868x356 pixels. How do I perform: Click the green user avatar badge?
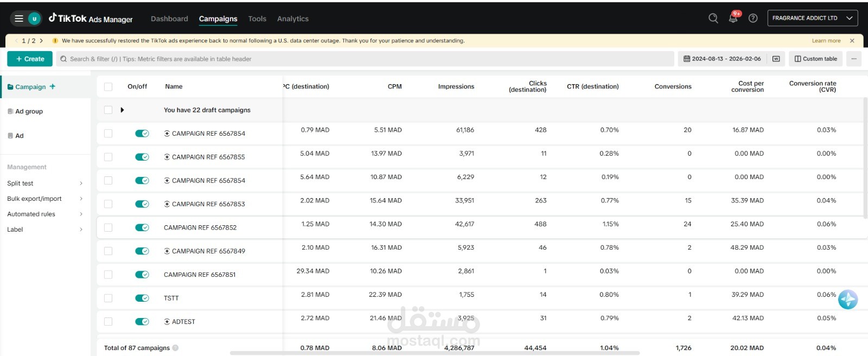click(34, 18)
